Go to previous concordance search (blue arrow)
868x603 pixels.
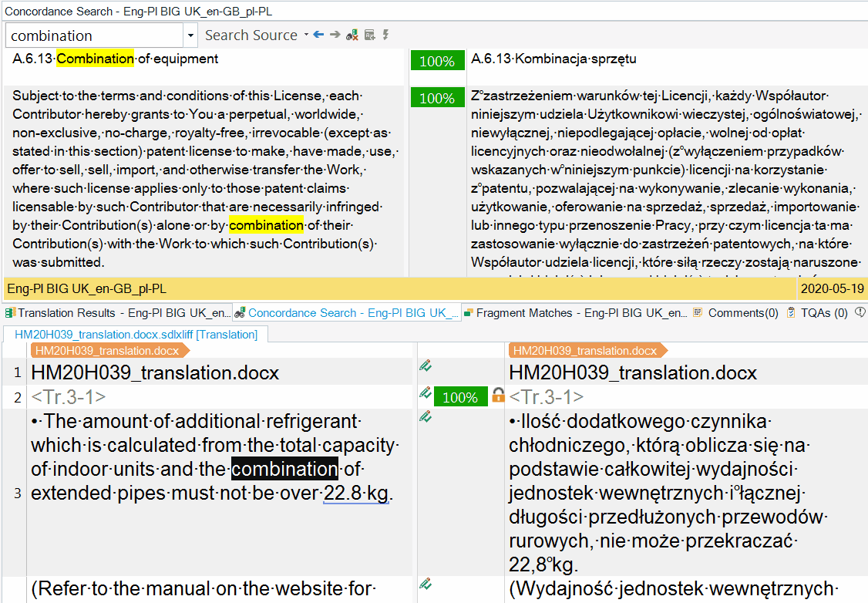(x=318, y=35)
